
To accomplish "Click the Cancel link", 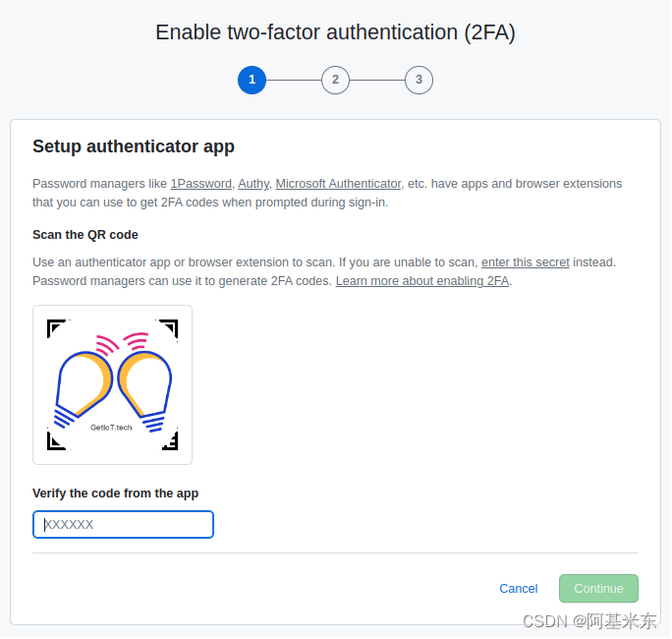I will coord(520,590).
